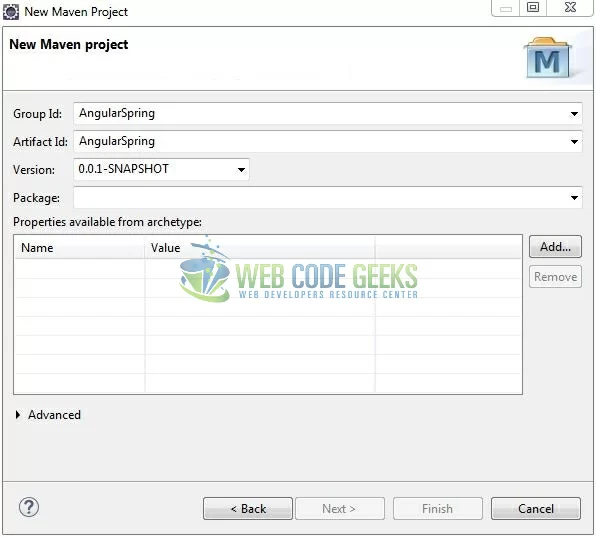Cancel the New Maven project wizard
The image size is (596, 537).
[536, 508]
